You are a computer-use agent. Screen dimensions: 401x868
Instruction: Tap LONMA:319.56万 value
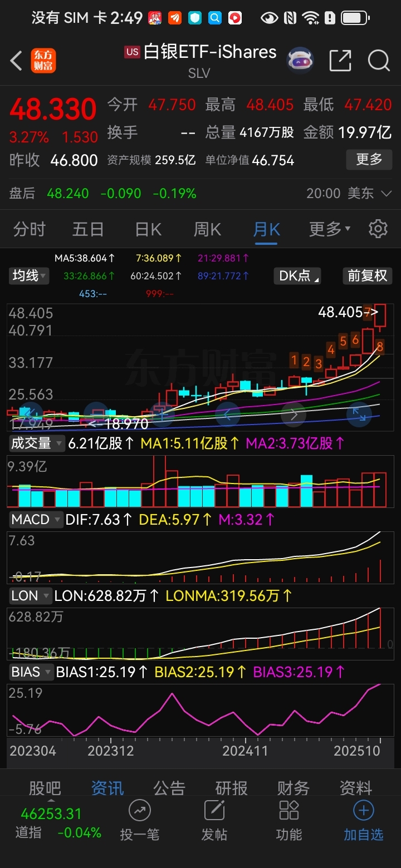[x=229, y=596]
